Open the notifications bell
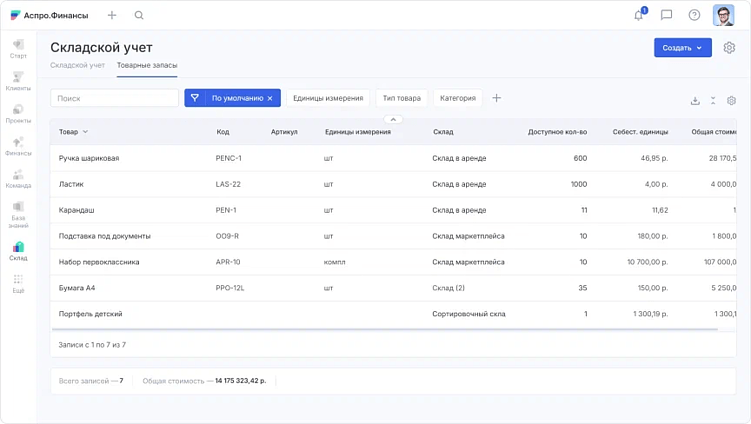This screenshot has height=424, width=751. point(639,15)
